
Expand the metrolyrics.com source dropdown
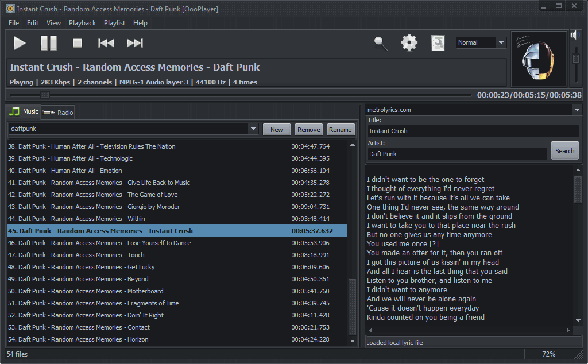(577, 110)
